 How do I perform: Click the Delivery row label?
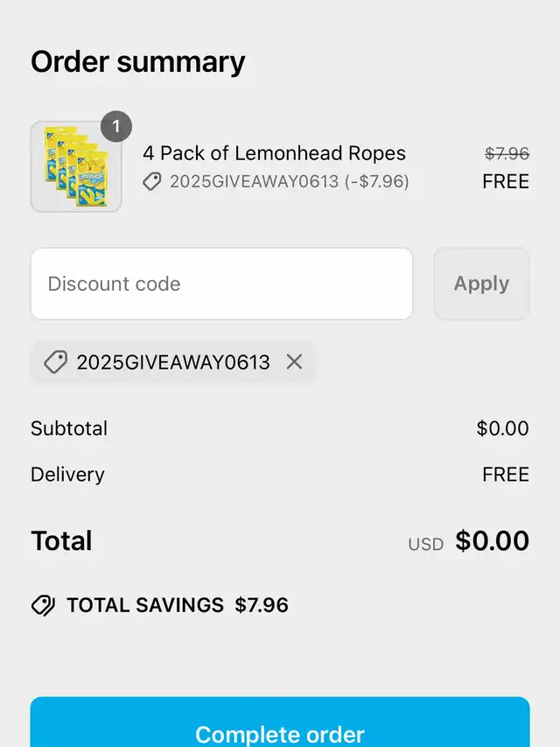[x=67, y=474]
